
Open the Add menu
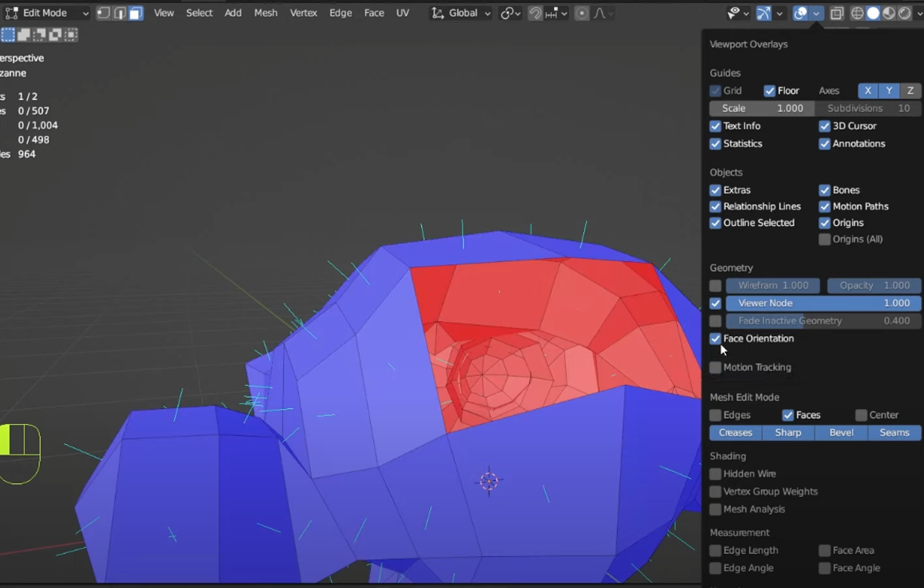[x=233, y=13]
